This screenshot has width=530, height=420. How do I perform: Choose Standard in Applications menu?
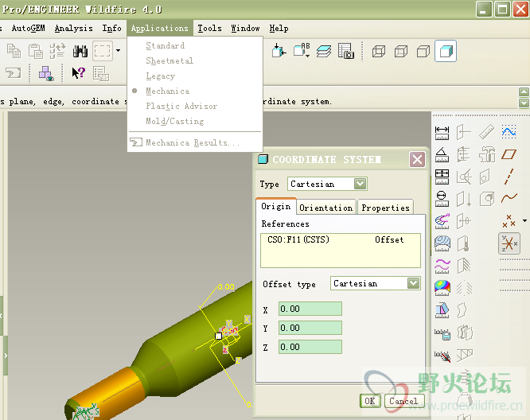(166, 45)
